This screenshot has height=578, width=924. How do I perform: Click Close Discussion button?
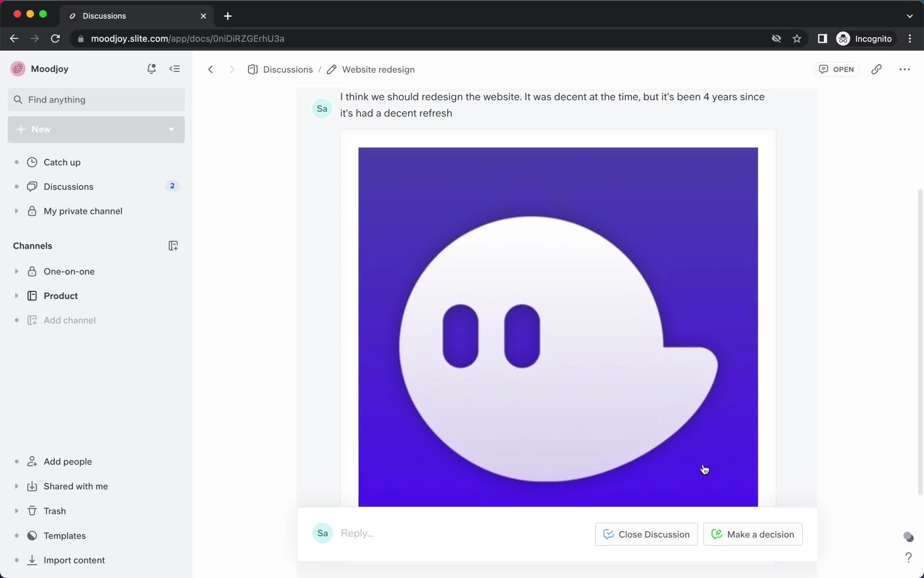(647, 534)
